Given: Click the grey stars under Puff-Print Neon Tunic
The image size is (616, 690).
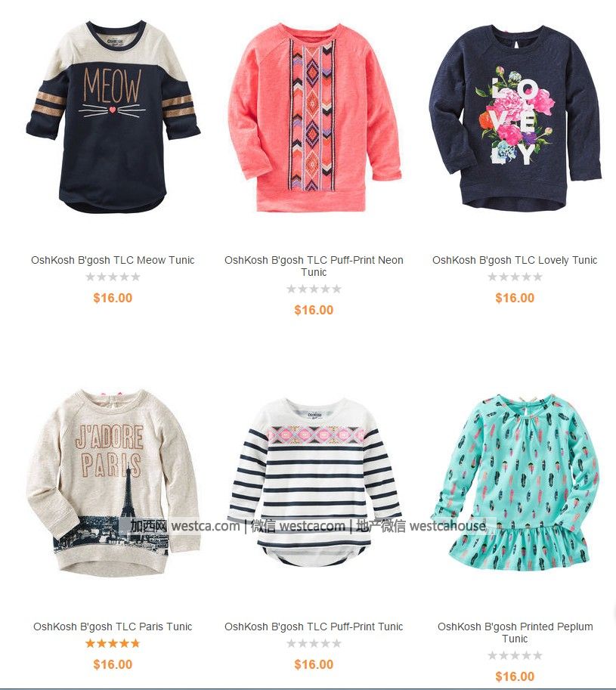Looking at the screenshot, I should pyautogui.click(x=314, y=289).
